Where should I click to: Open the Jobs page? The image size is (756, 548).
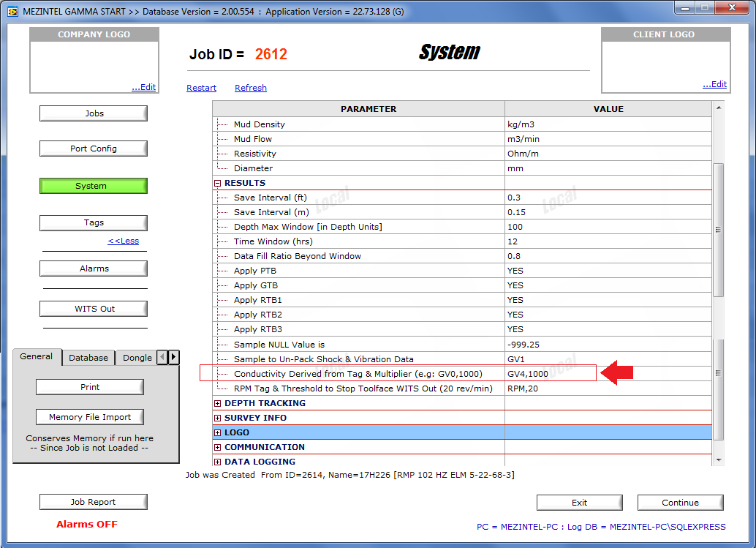click(94, 113)
